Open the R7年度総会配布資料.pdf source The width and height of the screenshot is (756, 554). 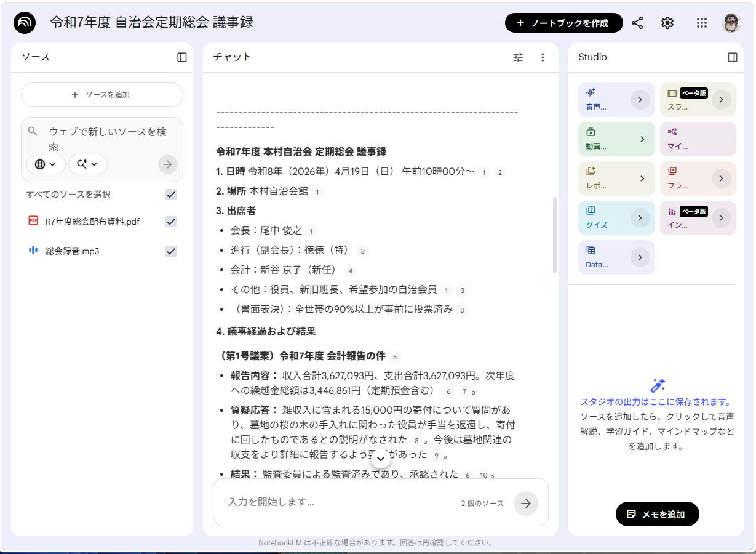92,222
